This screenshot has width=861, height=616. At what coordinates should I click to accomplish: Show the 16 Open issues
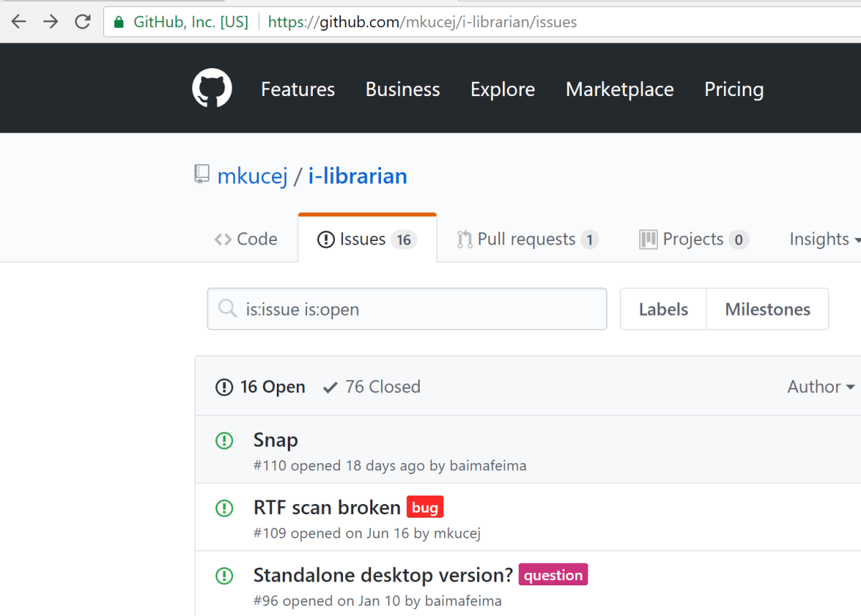tap(260, 387)
